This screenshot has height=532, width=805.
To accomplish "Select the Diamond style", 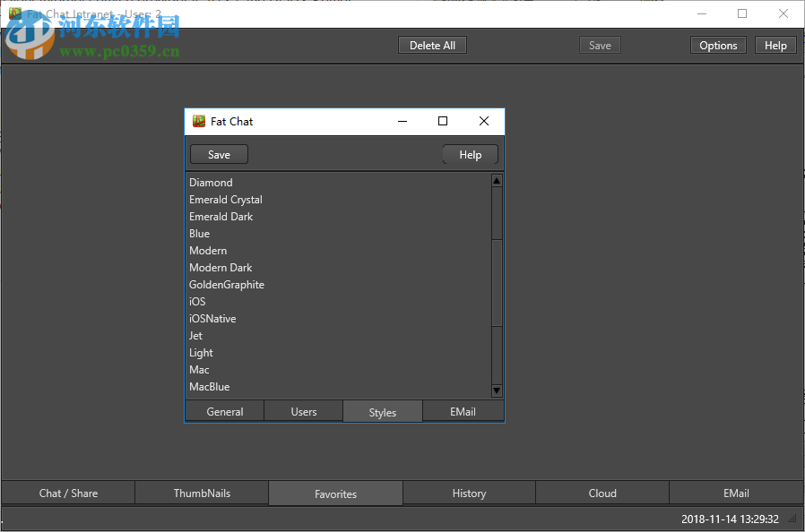I will click(x=338, y=183).
